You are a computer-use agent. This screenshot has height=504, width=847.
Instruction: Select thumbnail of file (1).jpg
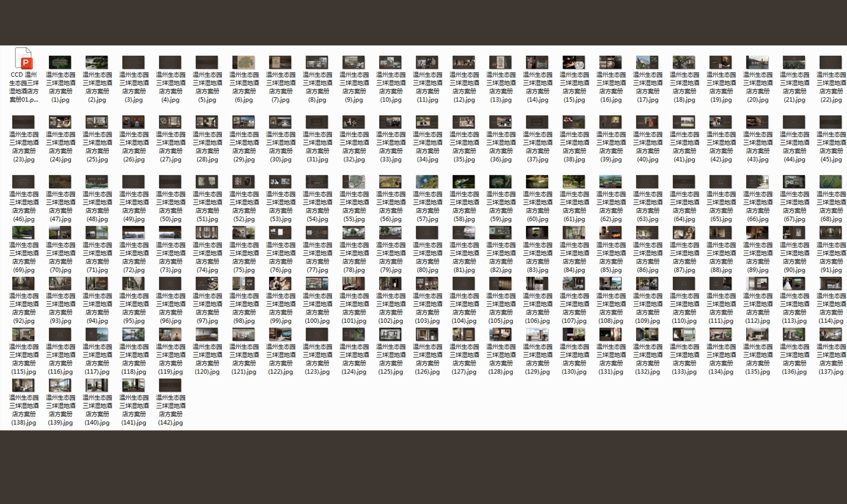tap(60, 62)
